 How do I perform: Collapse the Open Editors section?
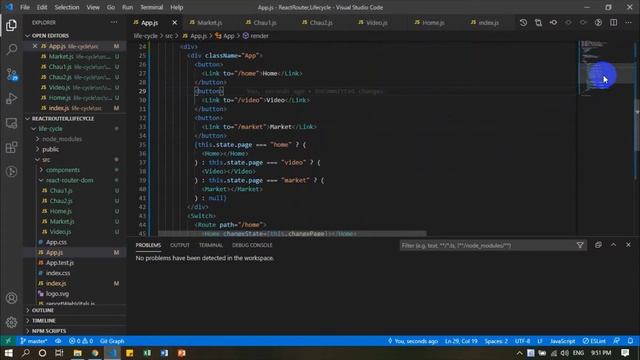(x=50, y=36)
